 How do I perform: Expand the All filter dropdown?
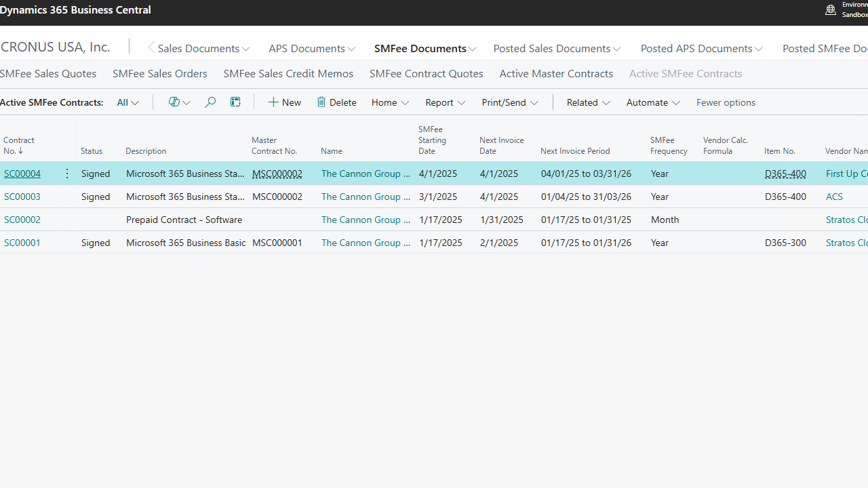point(127,102)
